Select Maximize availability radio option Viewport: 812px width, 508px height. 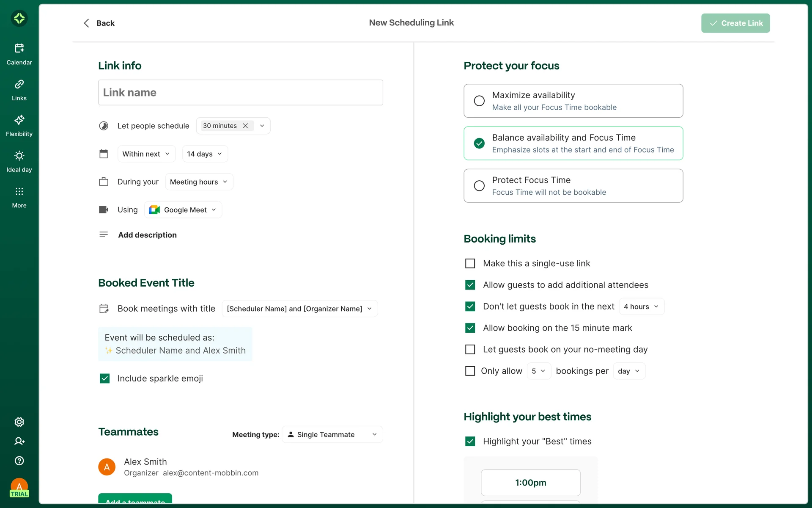click(479, 101)
